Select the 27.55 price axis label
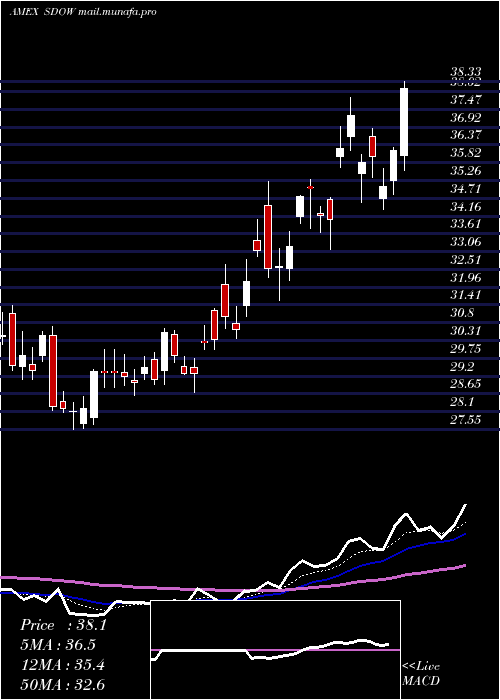This screenshot has width=500, height=700. (x=466, y=419)
